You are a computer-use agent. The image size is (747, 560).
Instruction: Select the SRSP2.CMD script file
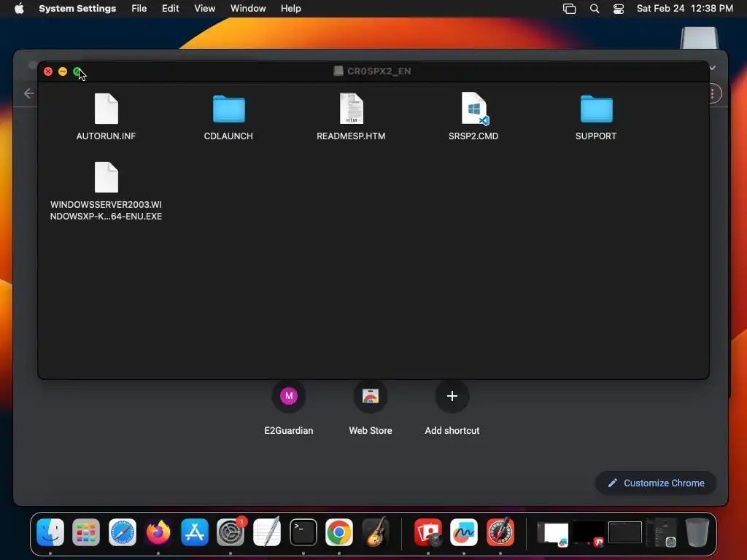tap(474, 109)
